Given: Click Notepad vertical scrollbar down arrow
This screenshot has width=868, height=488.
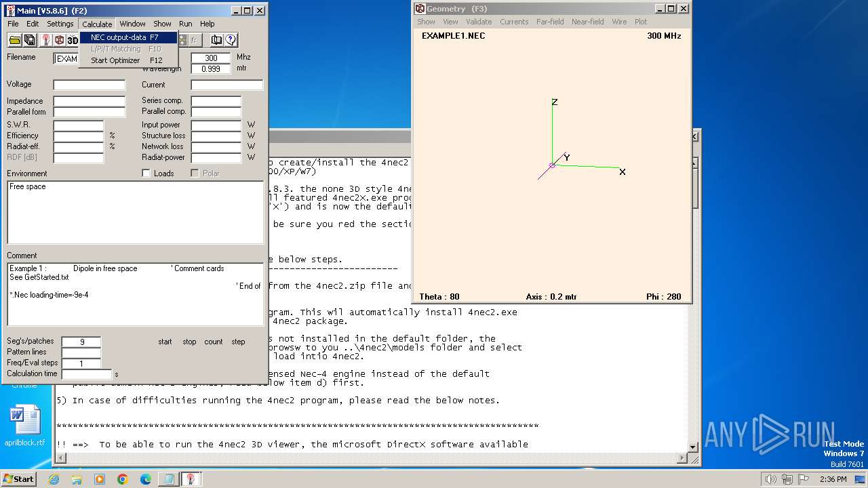Looking at the screenshot, I should point(693,447).
